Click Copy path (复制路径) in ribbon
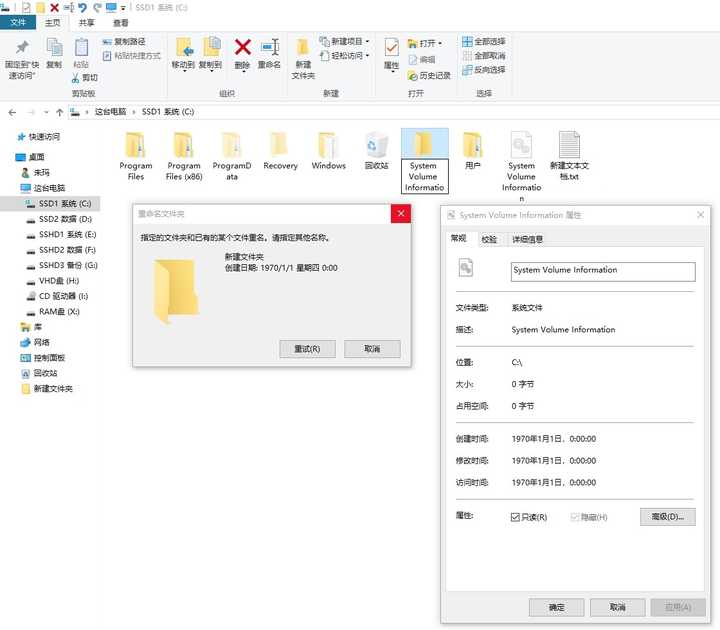This screenshot has height=630, width=720. [x=124, y=42]
